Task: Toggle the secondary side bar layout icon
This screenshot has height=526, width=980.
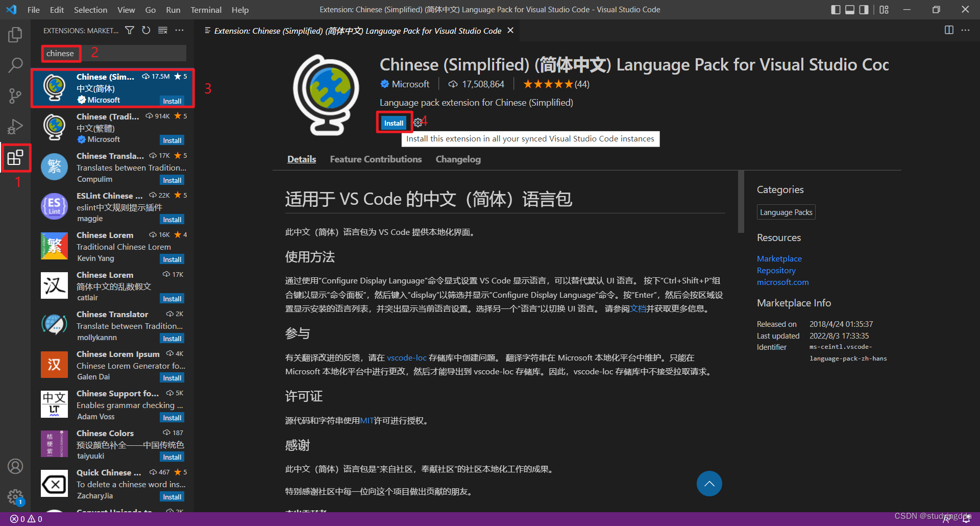Action: [864, 10]
